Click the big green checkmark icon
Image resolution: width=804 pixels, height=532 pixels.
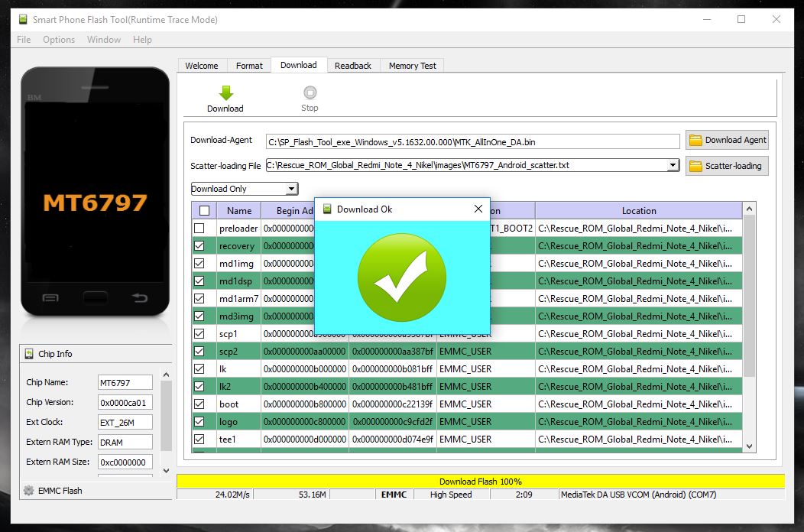(401, 277)
